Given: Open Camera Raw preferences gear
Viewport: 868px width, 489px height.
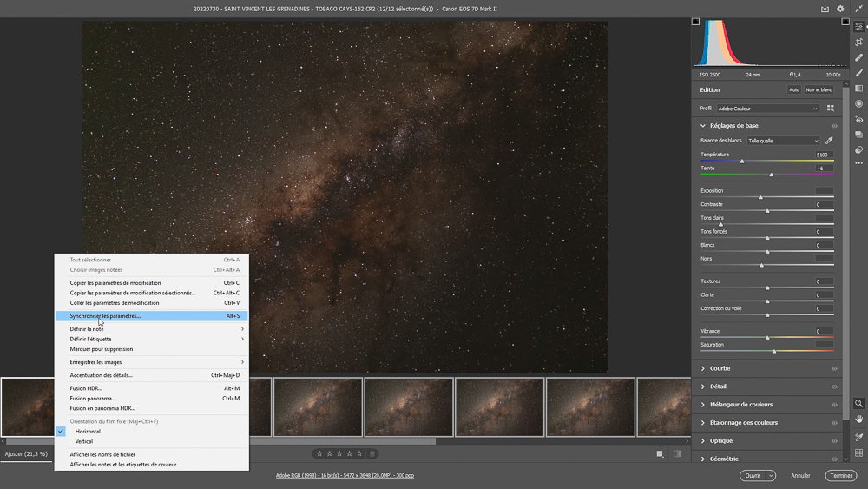Looking at the screenshot, I should (x=840, y=9).
